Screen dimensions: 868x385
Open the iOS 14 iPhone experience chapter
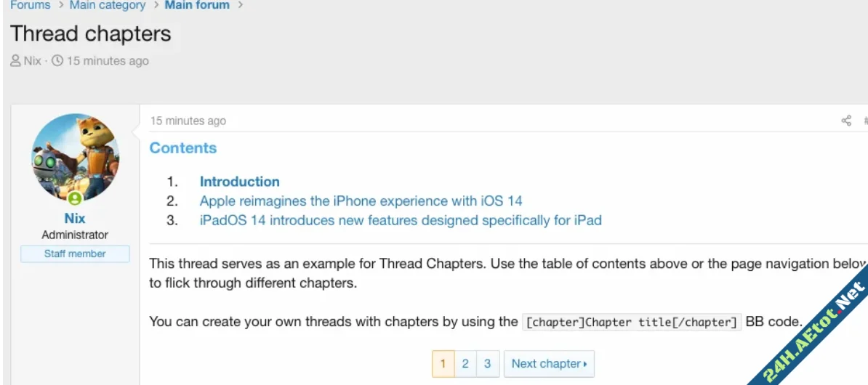click(x=361, y=200)
